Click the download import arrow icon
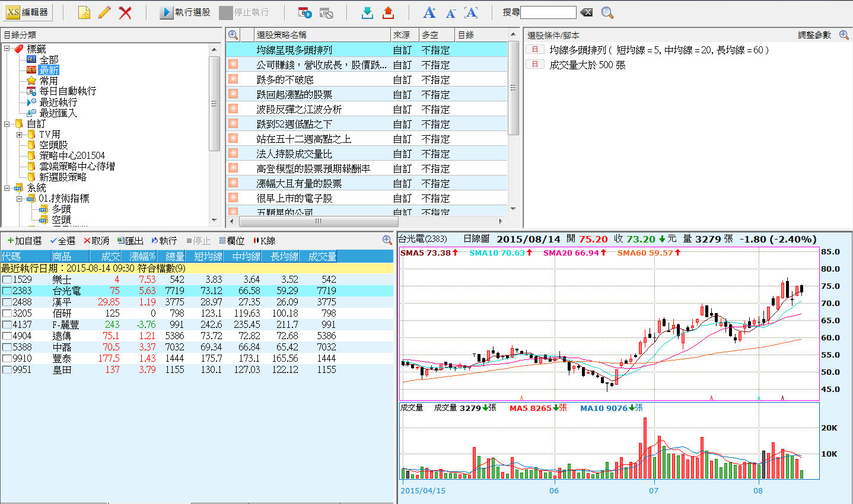 tap(367, 12)
